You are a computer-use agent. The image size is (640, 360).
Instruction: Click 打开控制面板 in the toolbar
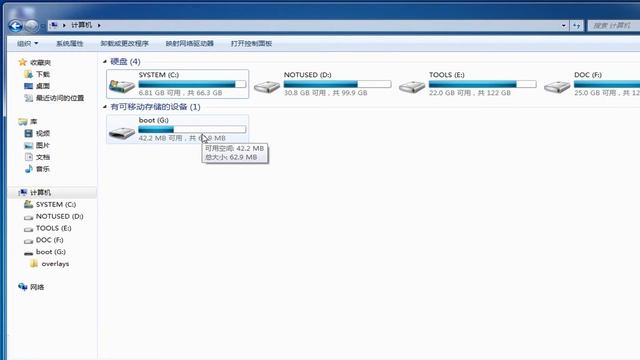pyautogui.click(x=251, y=43)
